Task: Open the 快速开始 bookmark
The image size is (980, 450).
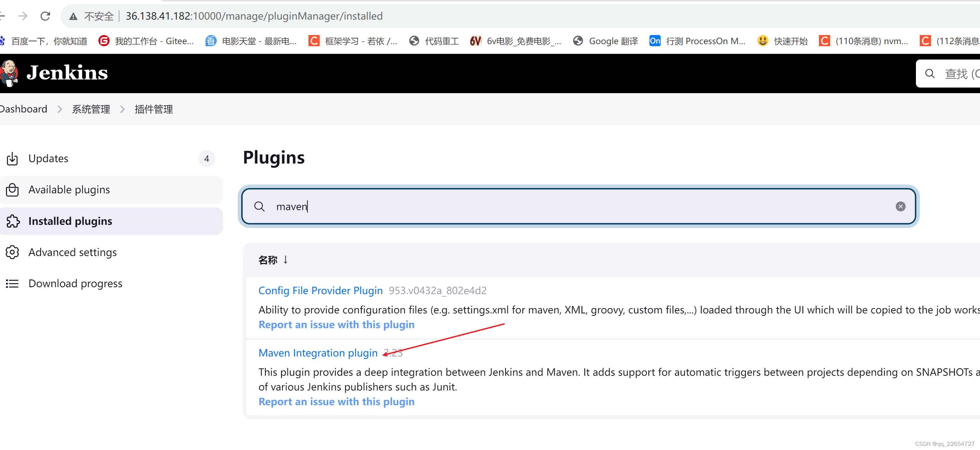Action: pos(783,41)
